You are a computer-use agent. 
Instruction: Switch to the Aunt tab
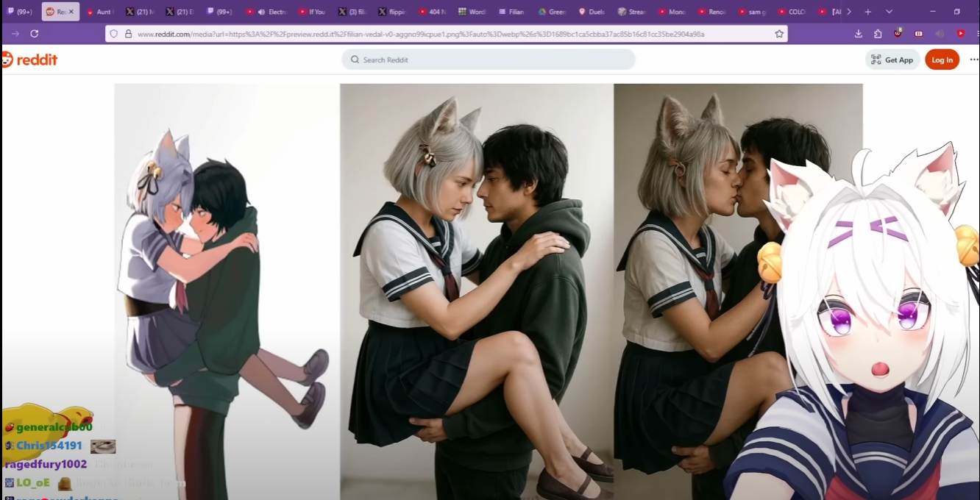(x=99, y=12)
